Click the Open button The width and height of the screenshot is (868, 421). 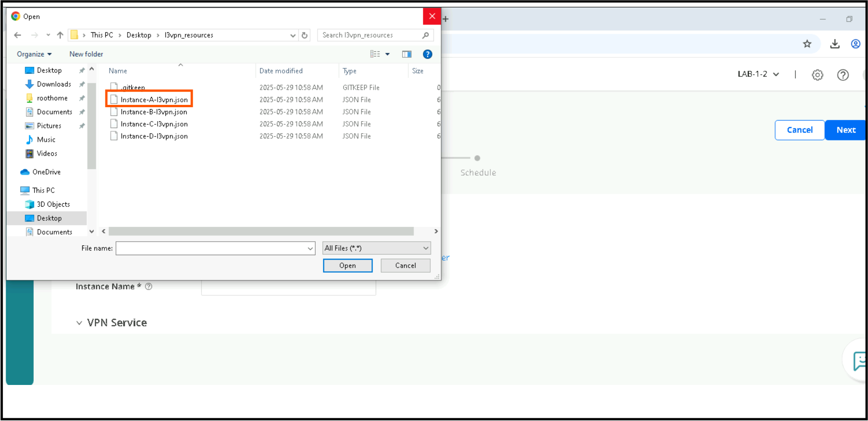(347, 265)
